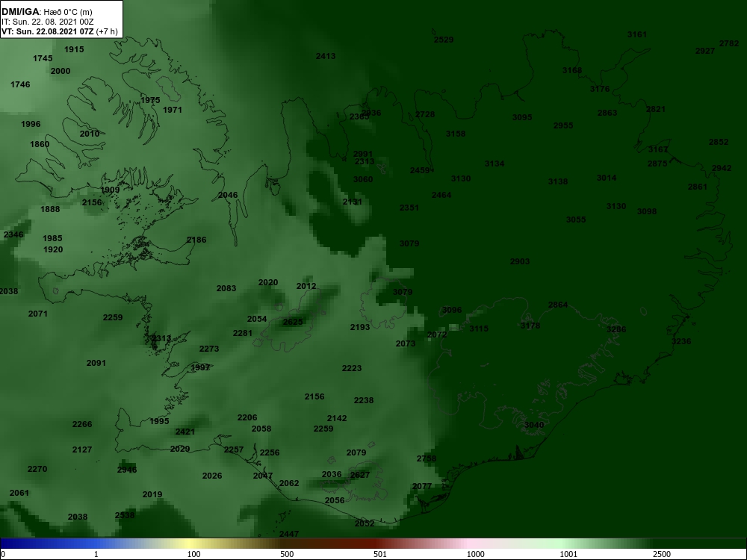Select the map value 3014

coord(607,178)
